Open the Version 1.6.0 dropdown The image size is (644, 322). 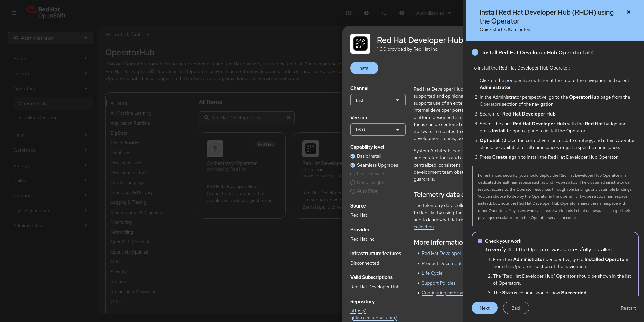click(378, 130)
